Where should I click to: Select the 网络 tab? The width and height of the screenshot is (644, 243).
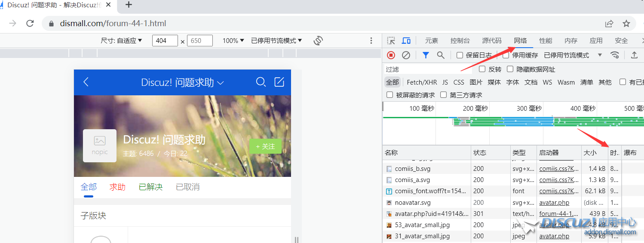(520, 41)
